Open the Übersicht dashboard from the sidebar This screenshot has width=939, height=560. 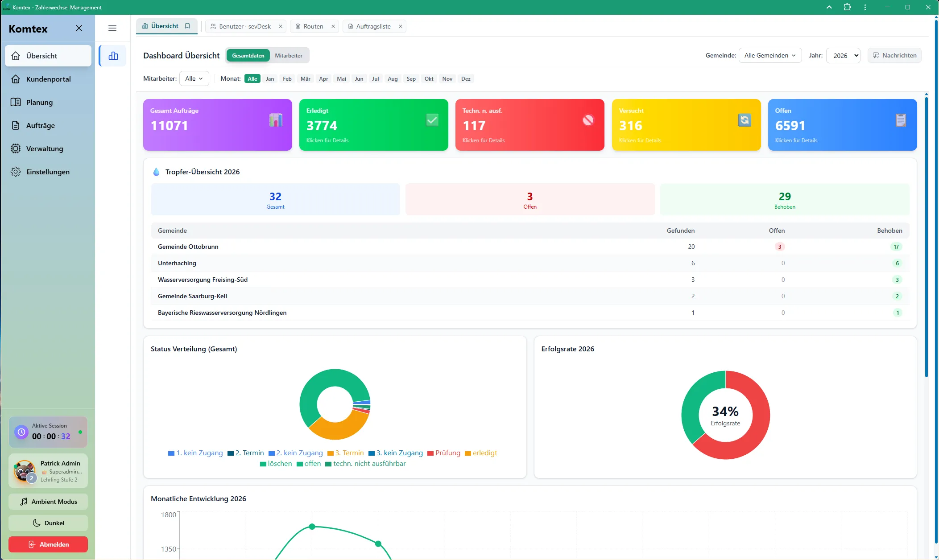click(42, 56)
